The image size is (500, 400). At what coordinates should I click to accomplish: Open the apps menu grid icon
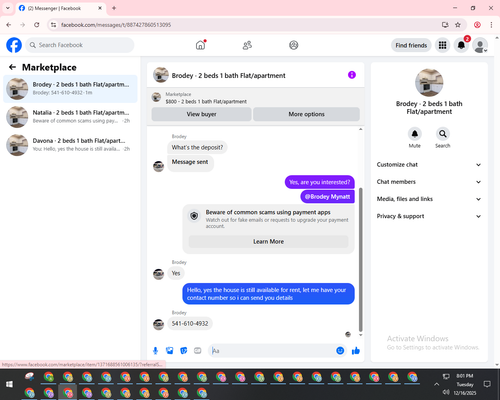point(442,45)
